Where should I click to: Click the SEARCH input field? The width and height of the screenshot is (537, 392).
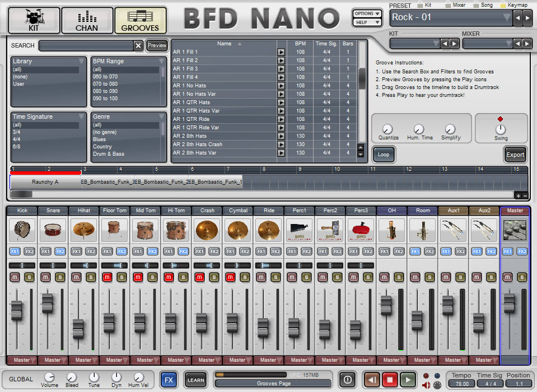tap(86, 45)
